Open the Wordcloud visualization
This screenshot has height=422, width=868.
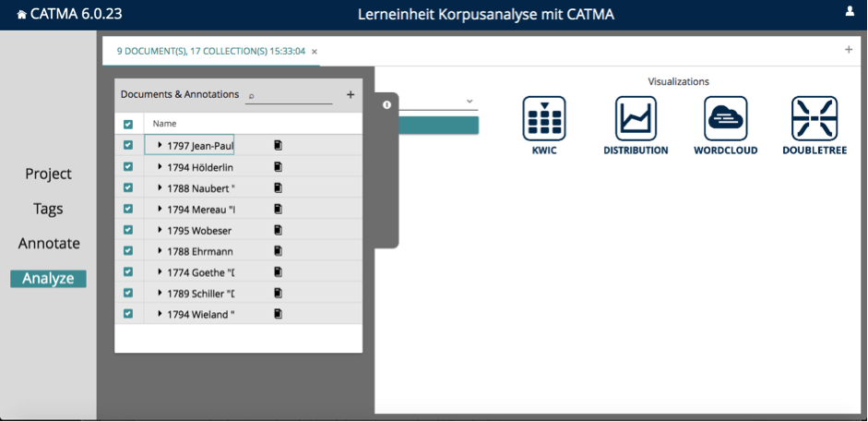point(725,118)
